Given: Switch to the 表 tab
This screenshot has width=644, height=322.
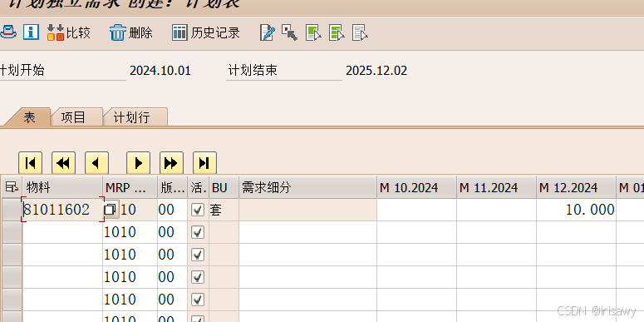Looking at the screenshot, I should tap(29, 117).
